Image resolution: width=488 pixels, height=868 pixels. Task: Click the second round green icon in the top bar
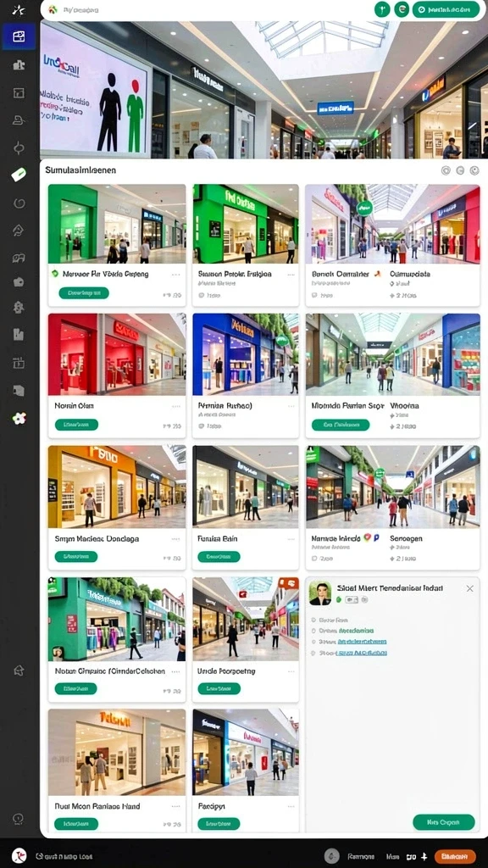tap(402, 9)
